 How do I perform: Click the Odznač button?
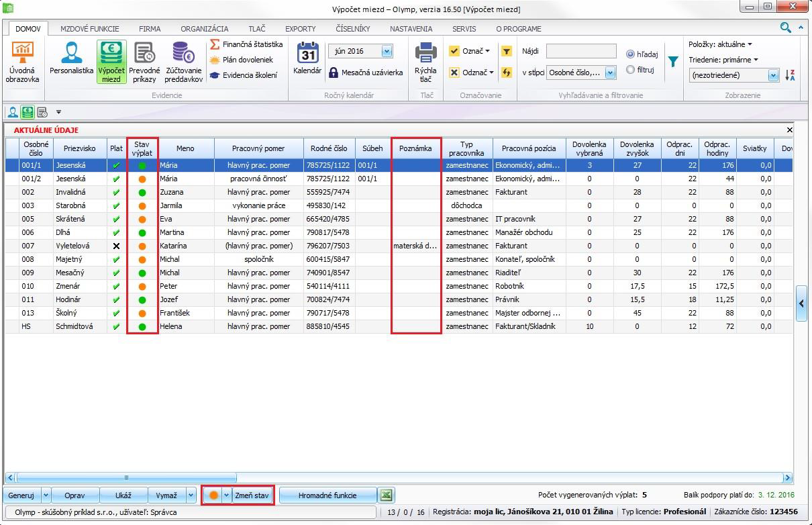click(472, 73)
